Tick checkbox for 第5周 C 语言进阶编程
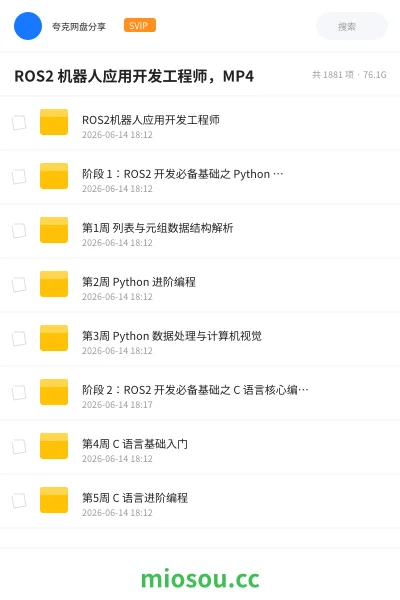Viewport: 400px width, 600px height. [19, 501]
